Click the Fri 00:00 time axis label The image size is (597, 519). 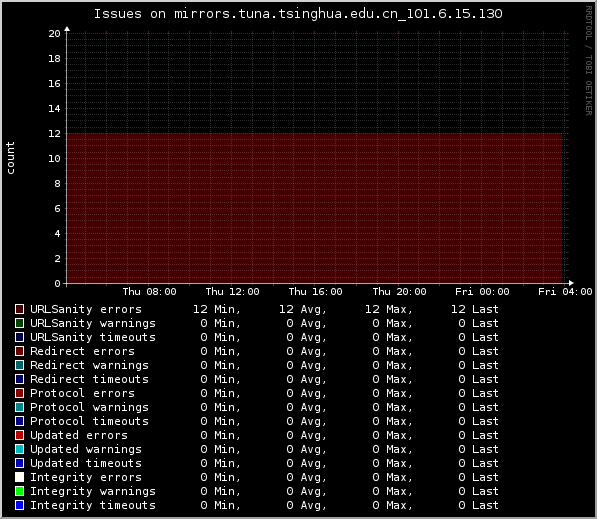tap(482, 292)
